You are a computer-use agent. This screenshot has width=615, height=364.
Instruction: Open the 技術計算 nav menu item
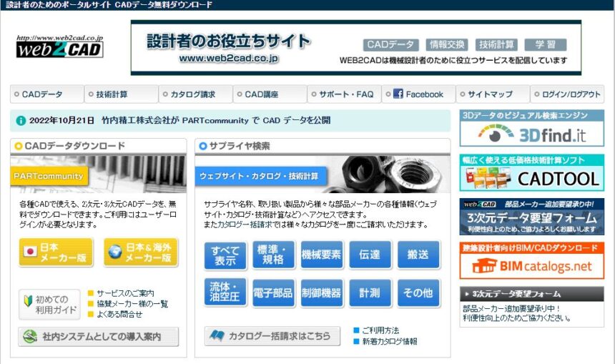point(121,94)
